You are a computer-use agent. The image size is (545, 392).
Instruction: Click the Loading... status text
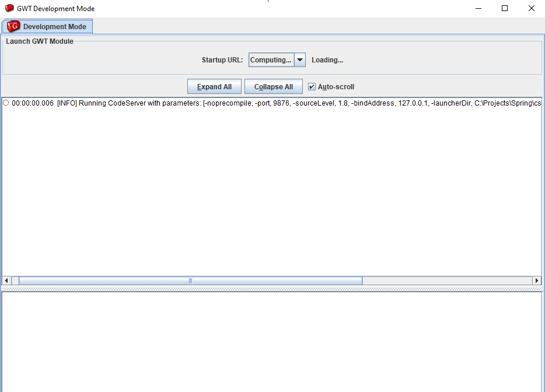[x=327, y=60]
